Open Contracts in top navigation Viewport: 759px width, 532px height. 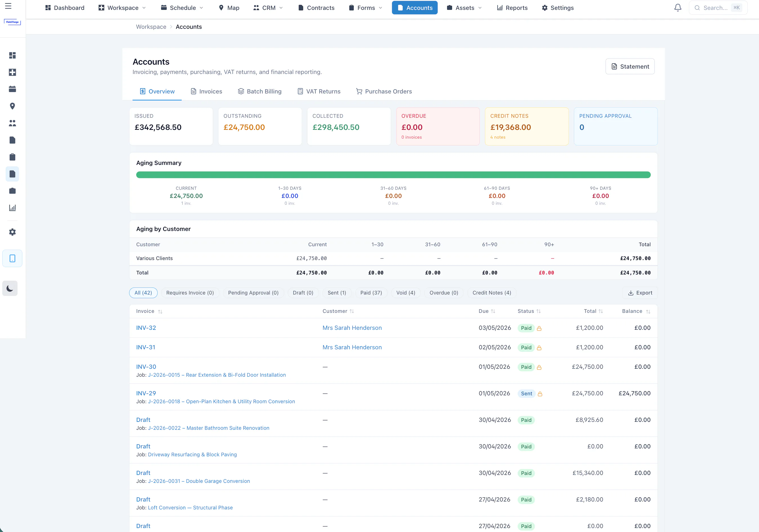(x=316, y=8)
